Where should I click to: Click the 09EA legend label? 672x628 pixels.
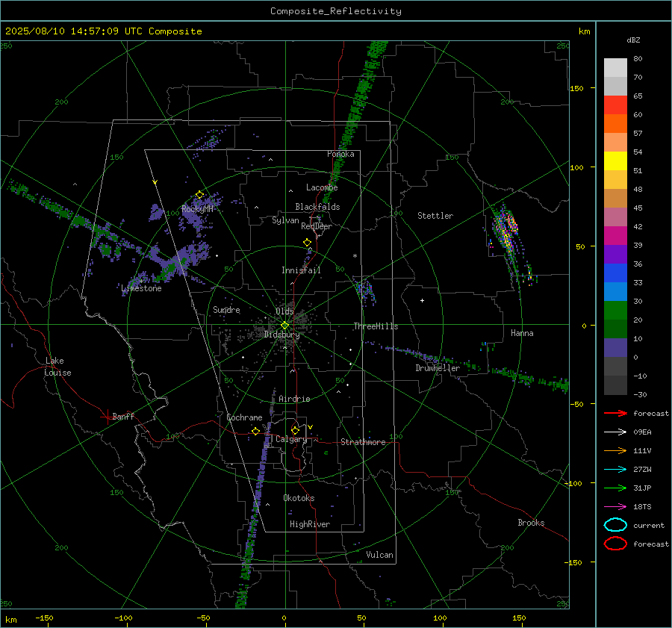point(642,432)
